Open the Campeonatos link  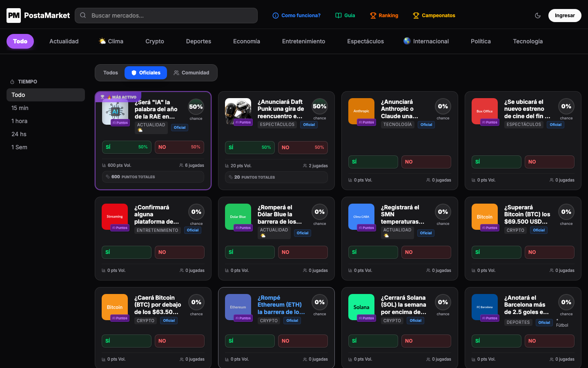(x=434, y=16)
